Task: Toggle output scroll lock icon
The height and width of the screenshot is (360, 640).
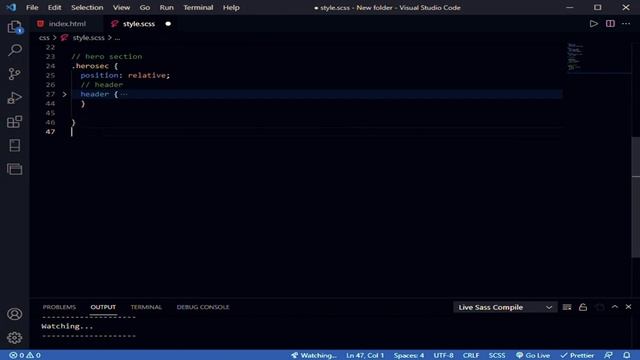Action: tap(583, 307)
